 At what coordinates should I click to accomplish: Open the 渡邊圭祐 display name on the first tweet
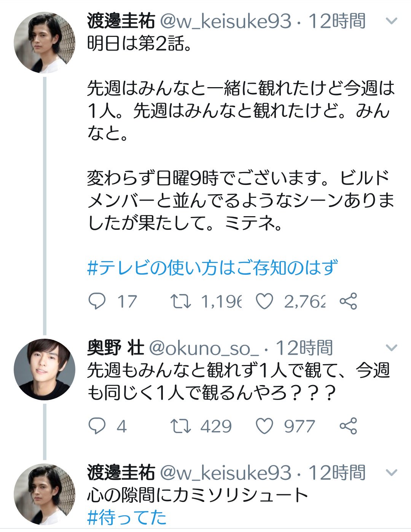click(x=121, y=21)
